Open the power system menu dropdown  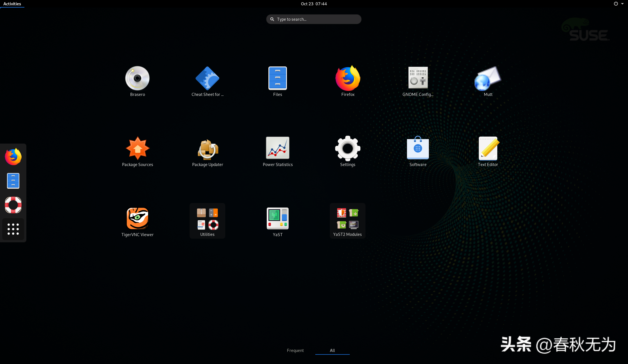click(x=618, y=4)
